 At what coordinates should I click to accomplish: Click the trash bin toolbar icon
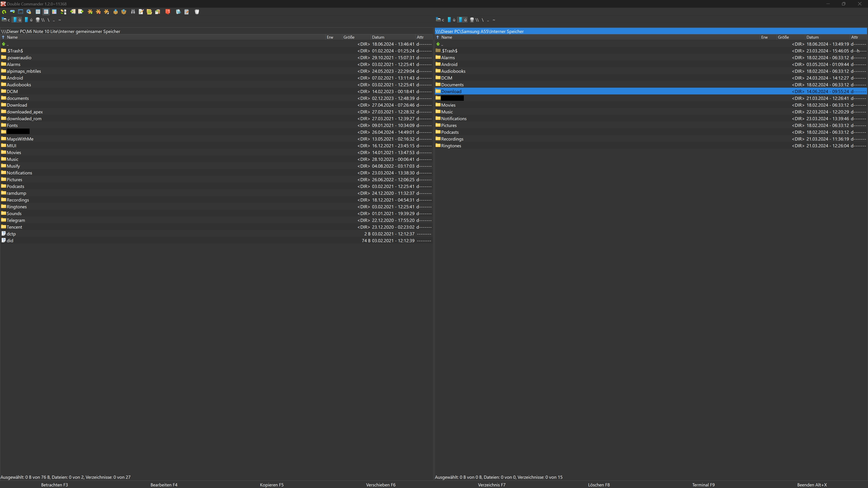click(197, 12)
